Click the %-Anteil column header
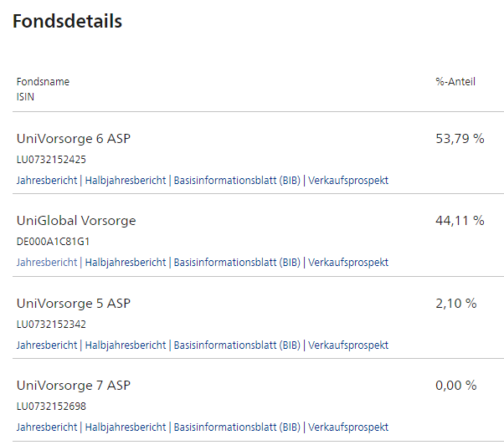Screen dimensions: 504x445 [x=455, y=81]
